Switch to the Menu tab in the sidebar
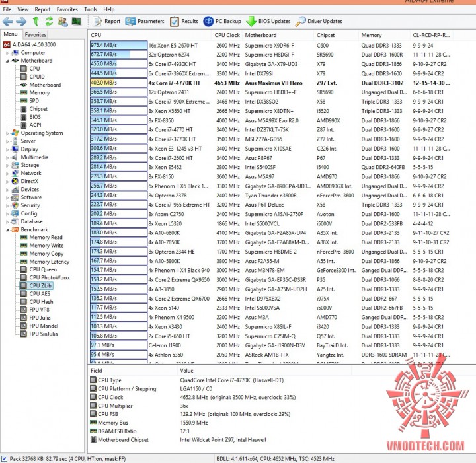The width and height of the screenshot is (476, 463). [x=11, y=34]
